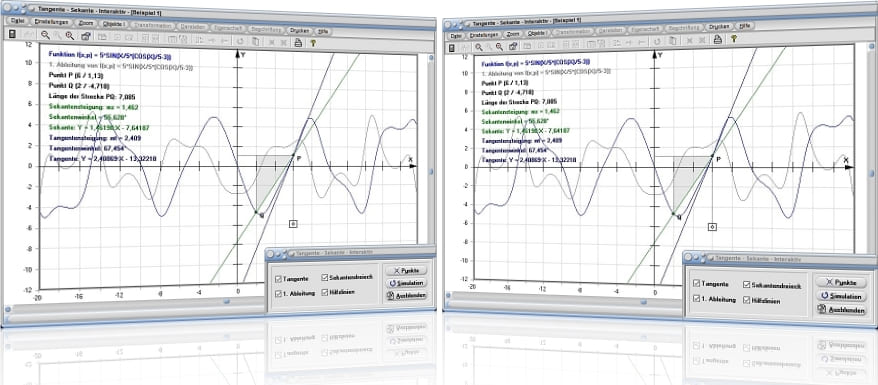Click the printer icon in right window toolbar
Image resolution: width=878 pixels, height=385 pixels.
(717, 39)
